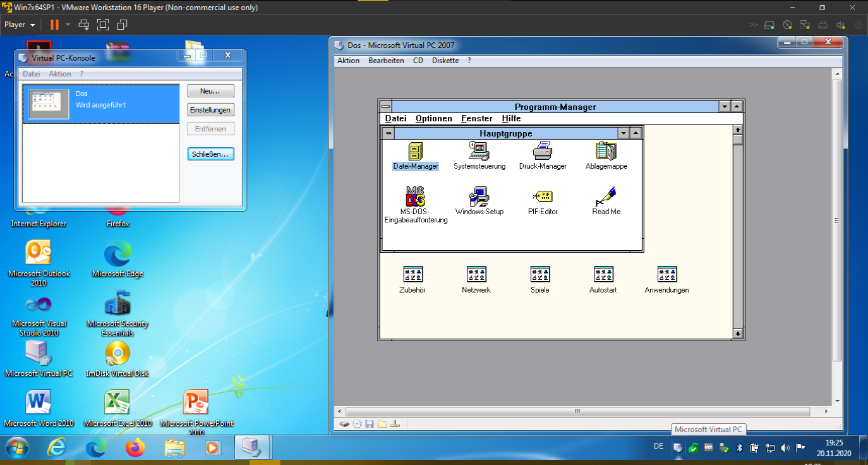Image resolution: width=868 pixels, height=465 pixels.
Task: Click volume speaker icon in system tray
Action: pos(785,448)
